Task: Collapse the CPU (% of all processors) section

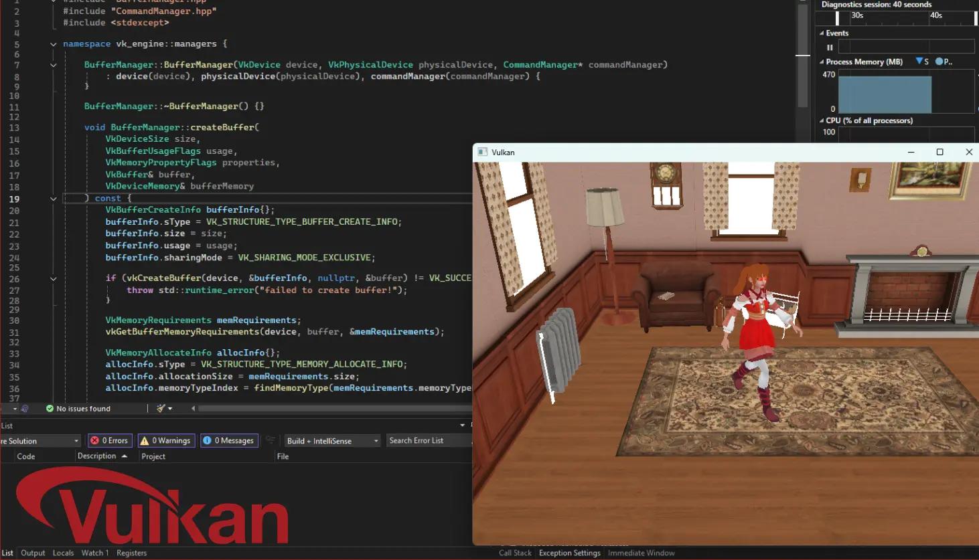Action: [822, 120]
